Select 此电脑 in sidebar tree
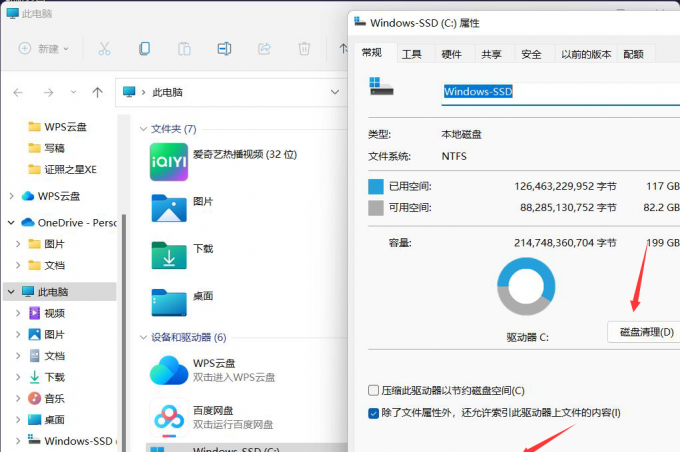Image resolution: width=680 pixels, height=452 pixels. click(x=53, y=292)
